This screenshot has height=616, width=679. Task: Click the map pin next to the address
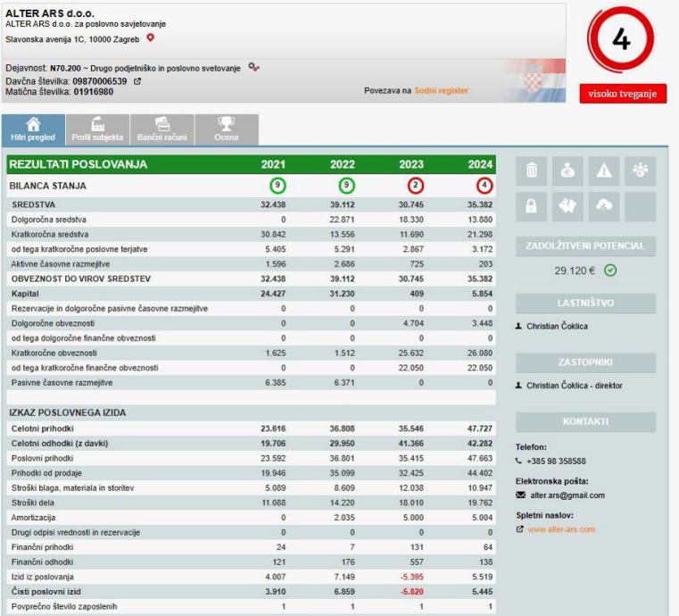pos(151,37)
